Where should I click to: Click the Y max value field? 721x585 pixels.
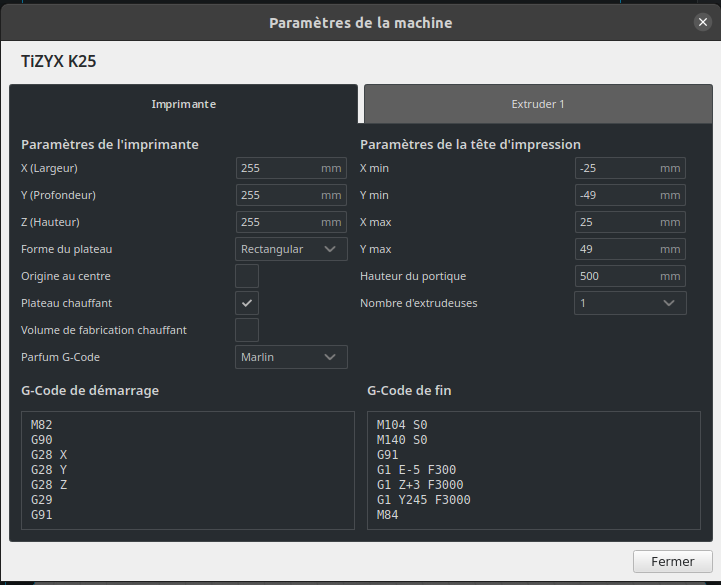point(630,249)
